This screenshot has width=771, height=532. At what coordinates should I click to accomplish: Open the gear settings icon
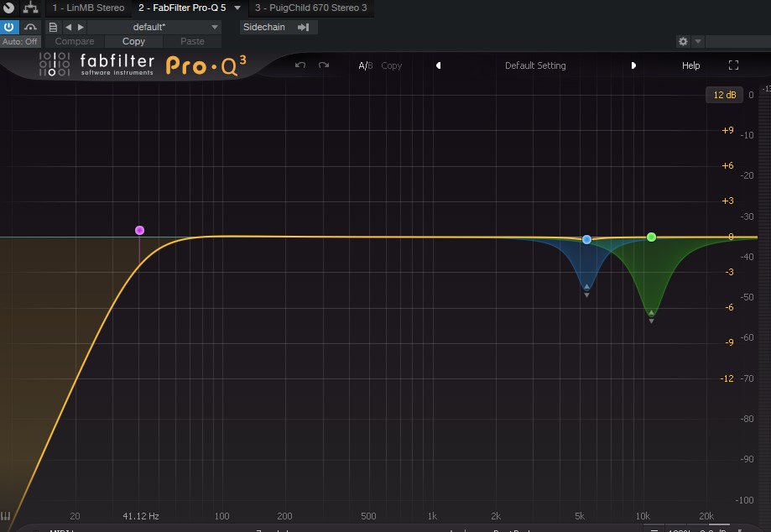(683, 41)
